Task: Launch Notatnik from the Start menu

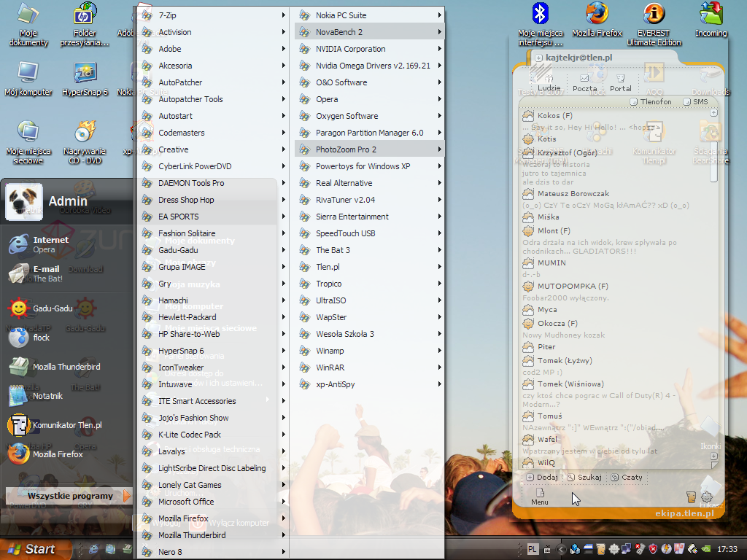Action: pos(35,396)
